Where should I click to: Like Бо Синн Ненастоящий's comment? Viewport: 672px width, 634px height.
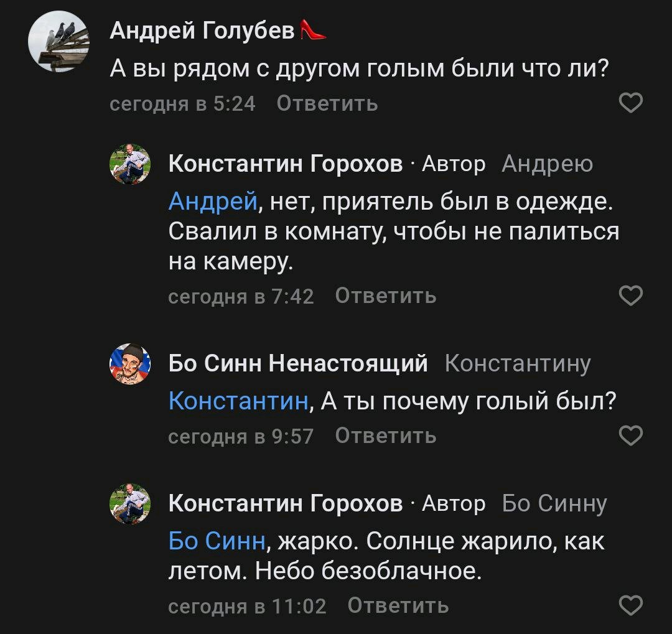[x=631, y=436]
